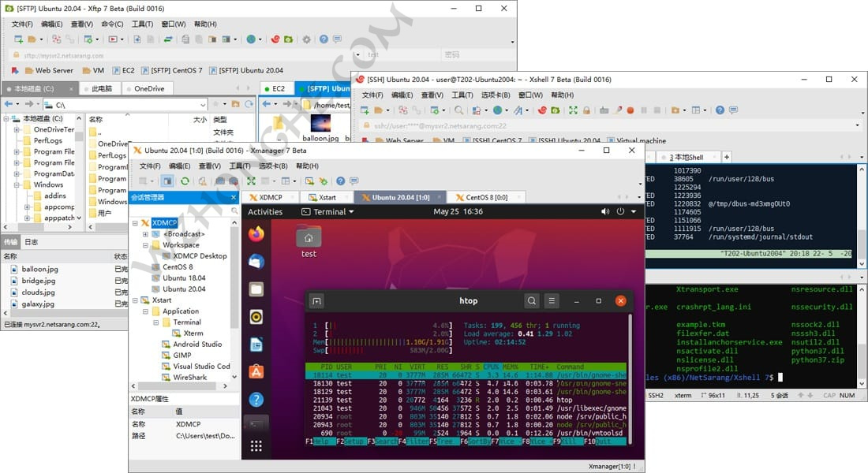Click the settings gear in Xftp toolbar
868x473 pixels.
coord(307,40)
